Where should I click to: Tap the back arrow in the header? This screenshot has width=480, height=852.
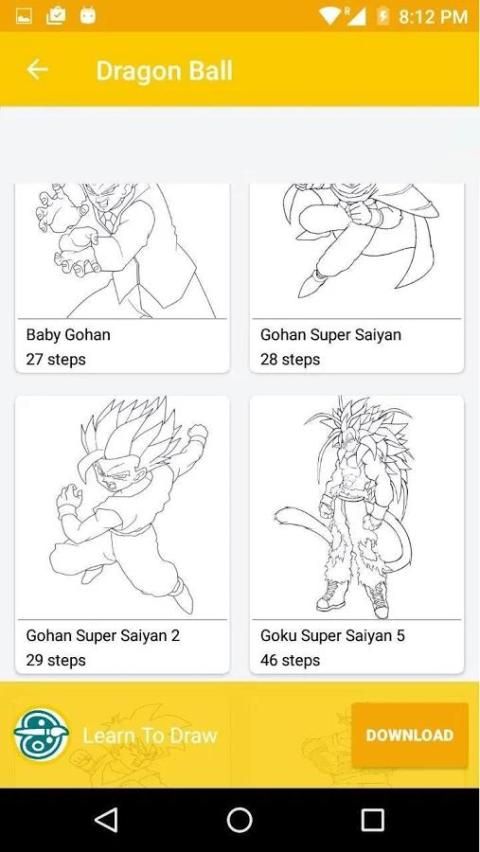38,70
